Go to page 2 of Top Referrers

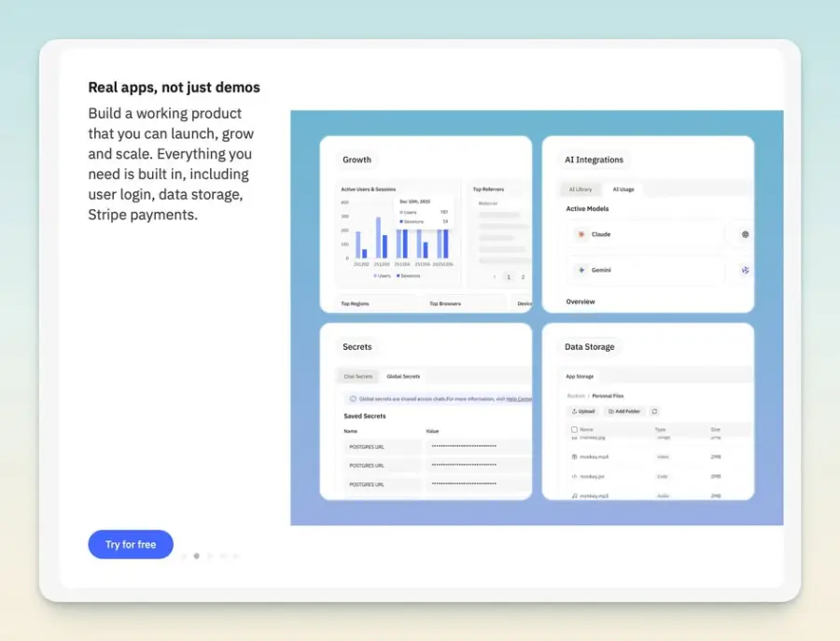[x=523, y=277]
